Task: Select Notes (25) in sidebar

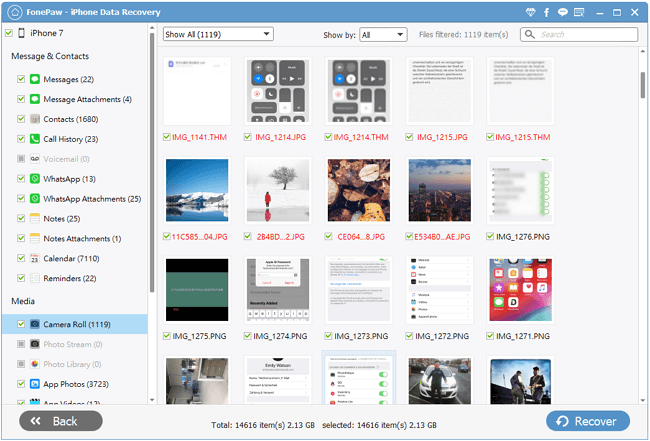Action: 62,219
